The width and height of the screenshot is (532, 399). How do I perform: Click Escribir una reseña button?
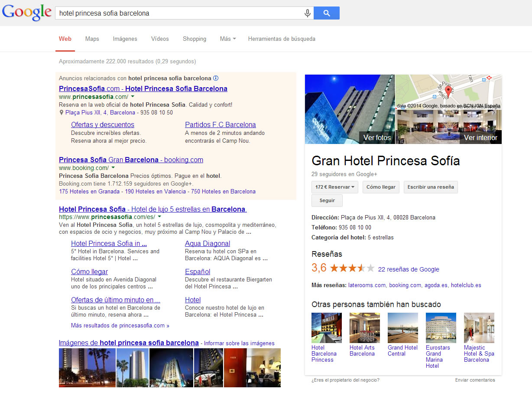click(431, 187)
